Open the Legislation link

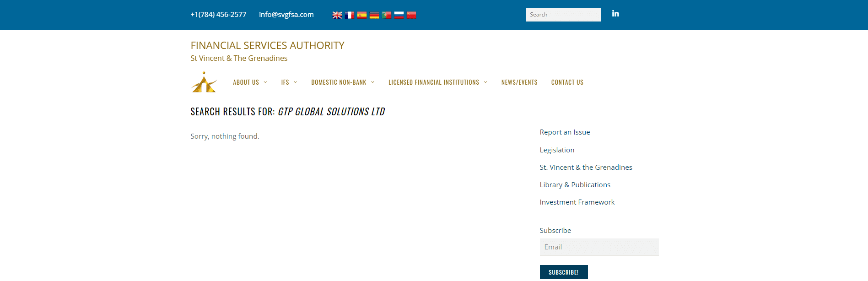tap(557, 150)
